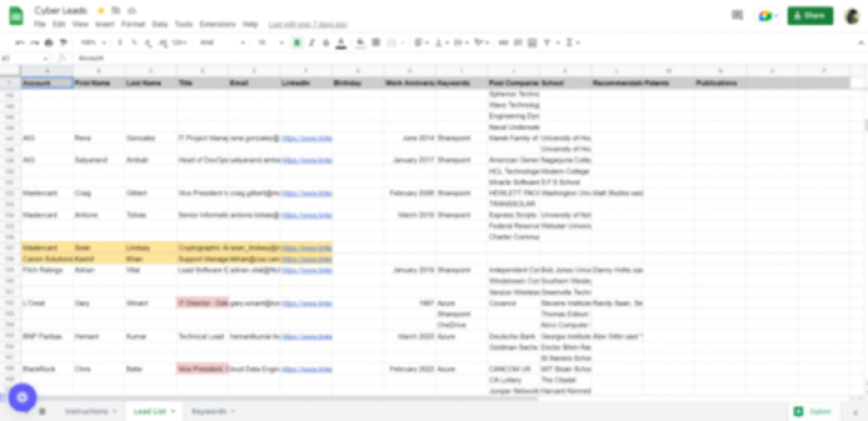Toggle italic formatting
This screenshot has height=421, width=868.
tap(312, 43)
